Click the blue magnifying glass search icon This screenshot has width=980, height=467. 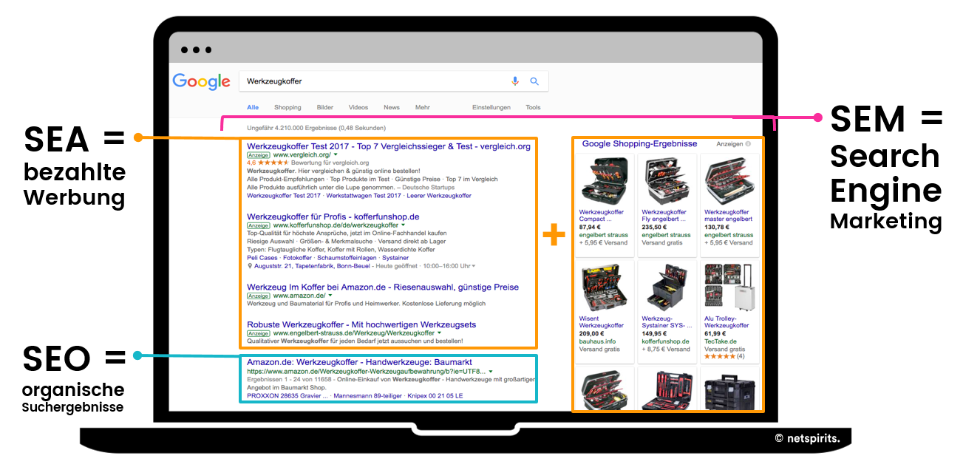click(534, 81)
